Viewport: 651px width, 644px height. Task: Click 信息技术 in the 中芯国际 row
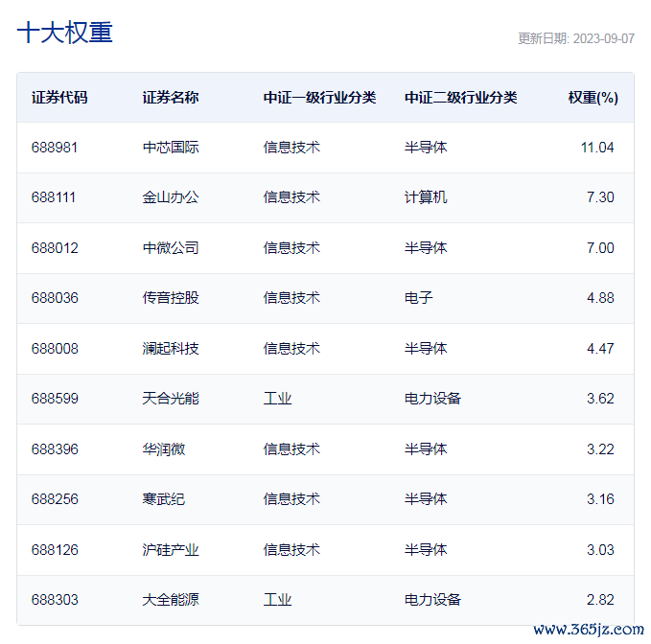click(291, 148)
